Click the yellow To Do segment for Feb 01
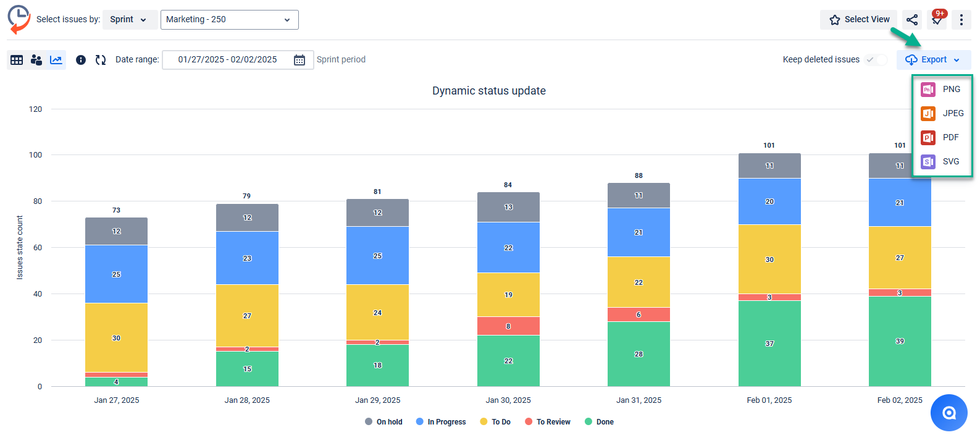Screen dimensions: 980x435 pos(769,259)
